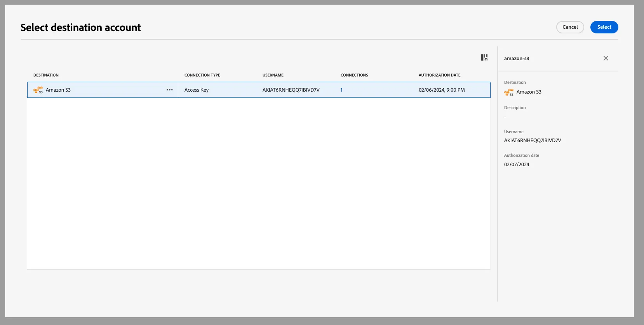The width and height of the screenshot is (644, 325).
Task: Click the Access Key cell
Action: coord(197,90)
